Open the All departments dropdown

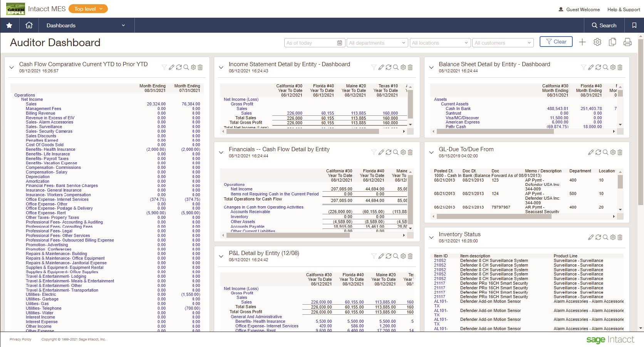(377, 43)
